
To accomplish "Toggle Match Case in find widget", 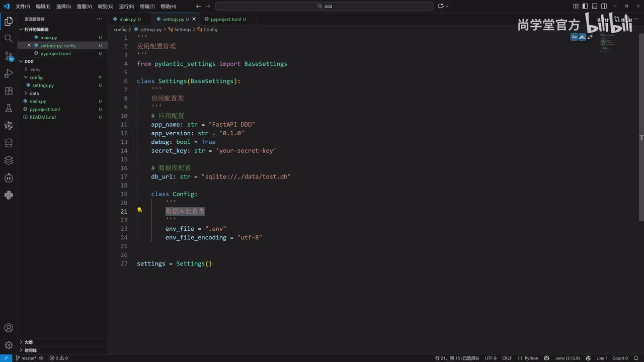I will tap(574, 37).
